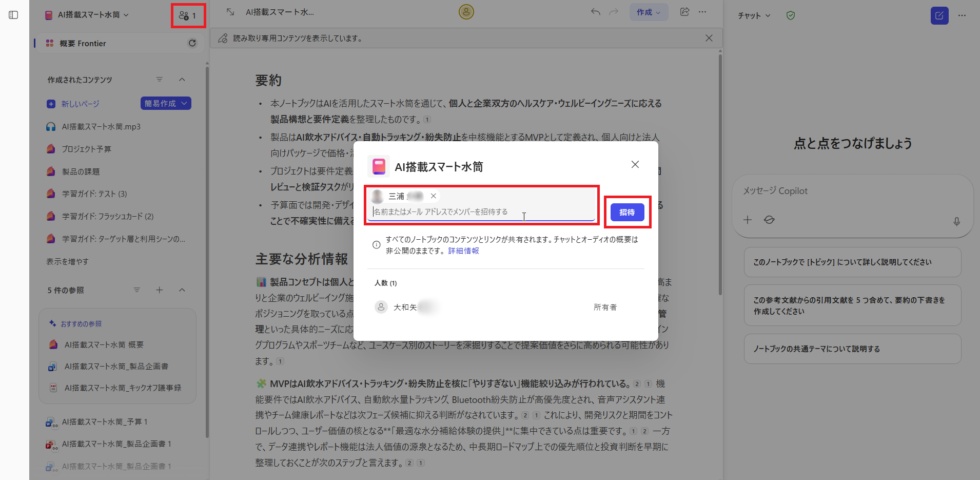Refresh the 概要 Frontier overview
The width and height of the screenshot is (980, 480).
click(192, 43)
